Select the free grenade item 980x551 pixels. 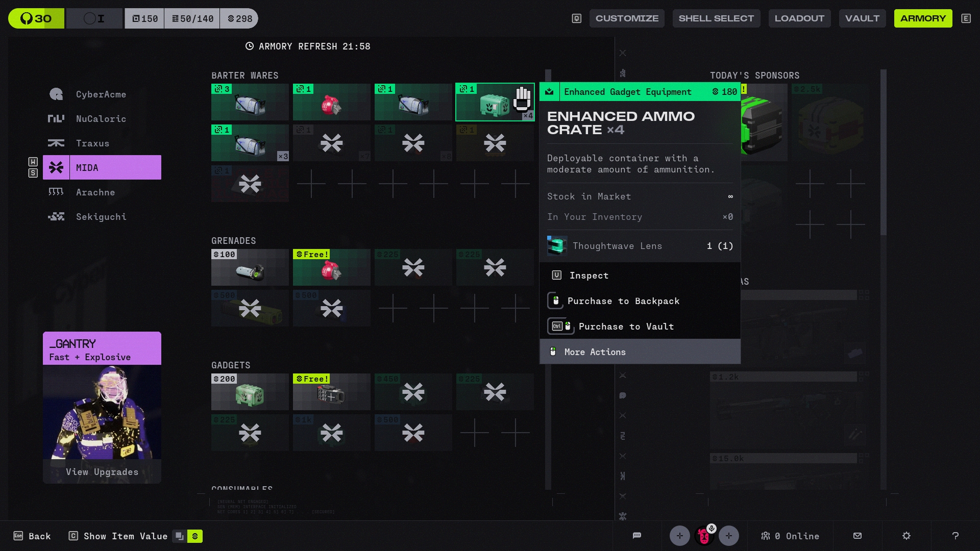pos(331,268)
